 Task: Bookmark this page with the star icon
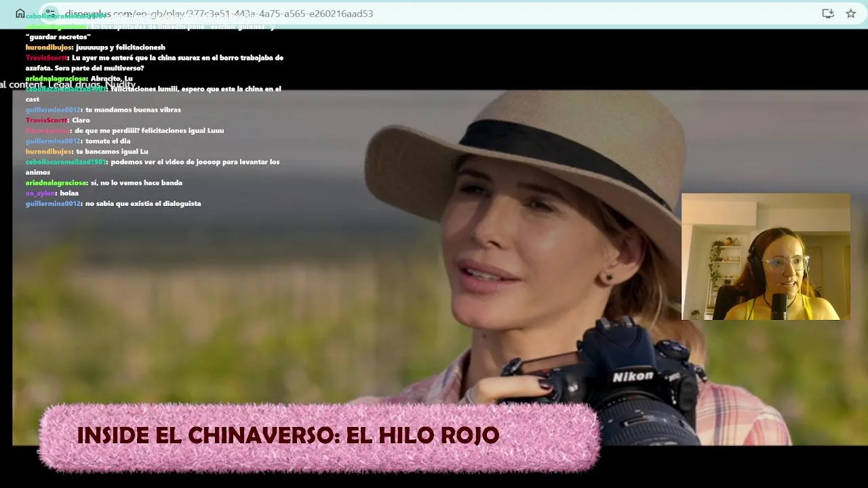point(850,14)
